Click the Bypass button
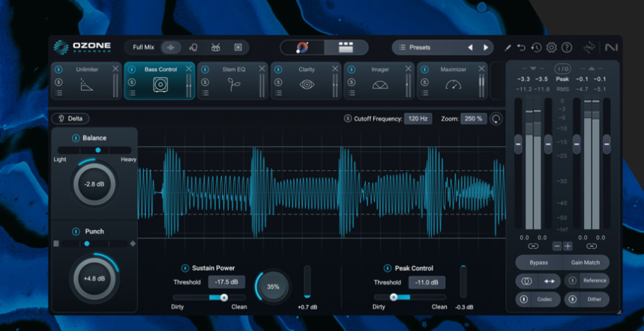 coord(538,263)
